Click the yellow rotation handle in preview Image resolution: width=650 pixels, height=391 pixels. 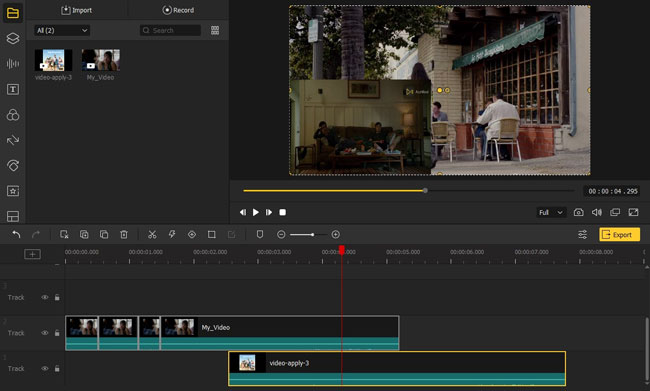click(447, 90)
